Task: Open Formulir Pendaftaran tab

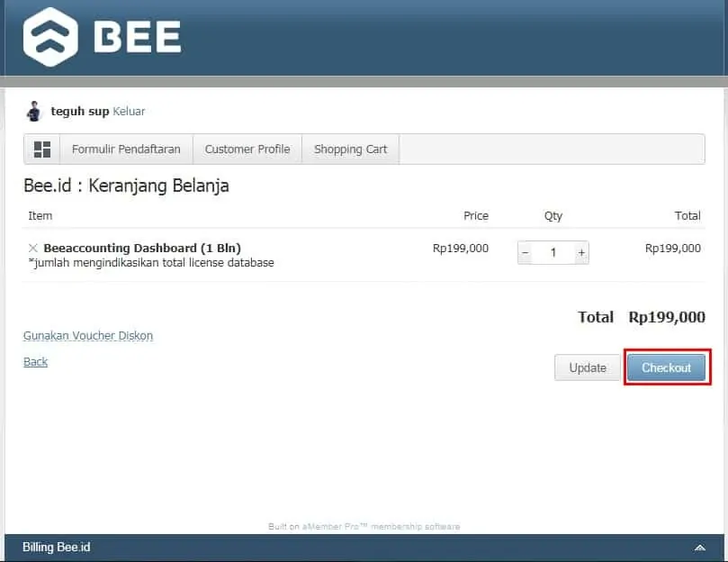Action: (126, 150)
